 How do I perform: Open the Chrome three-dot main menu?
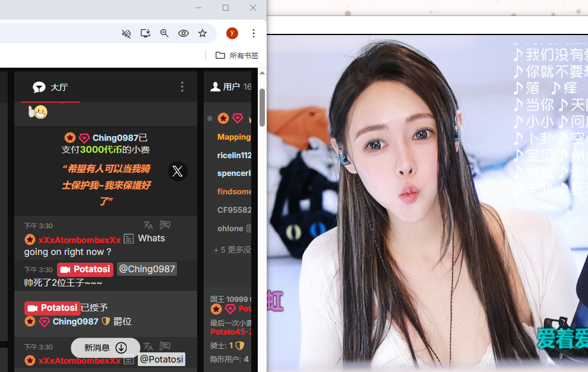click(254, 33)
